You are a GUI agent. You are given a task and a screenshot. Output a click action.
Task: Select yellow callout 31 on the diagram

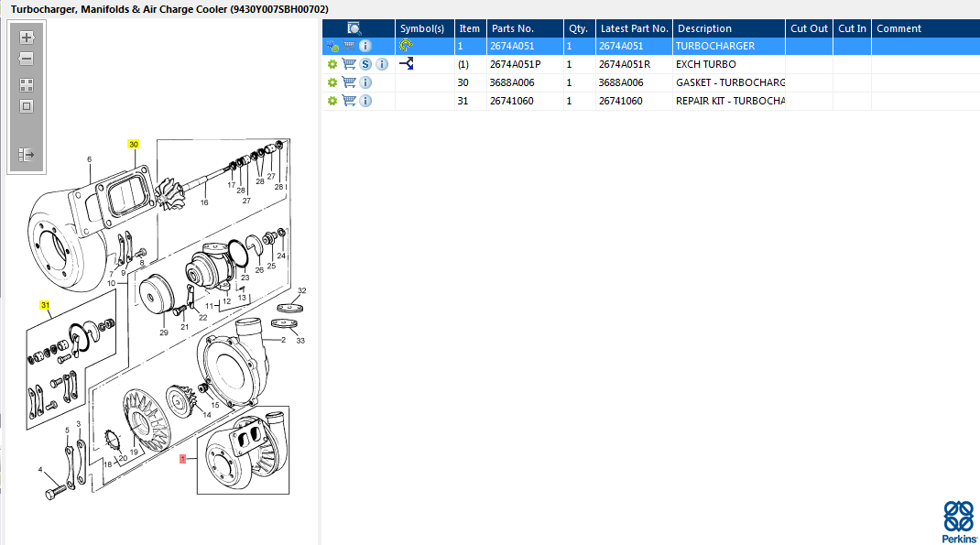(x=45, y=305)
